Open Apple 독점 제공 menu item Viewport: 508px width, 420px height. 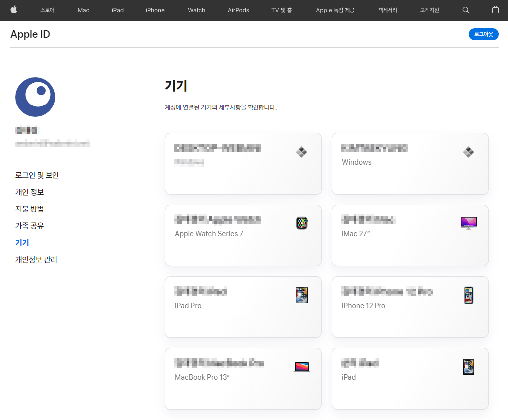click(x=335, y=10)
